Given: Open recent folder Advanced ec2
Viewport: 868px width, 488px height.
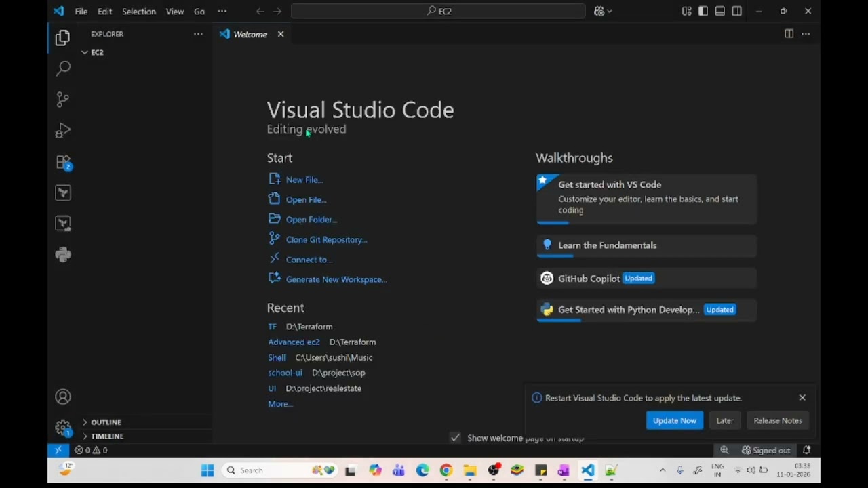Looking at the screenshot, I should click(294, 342).
